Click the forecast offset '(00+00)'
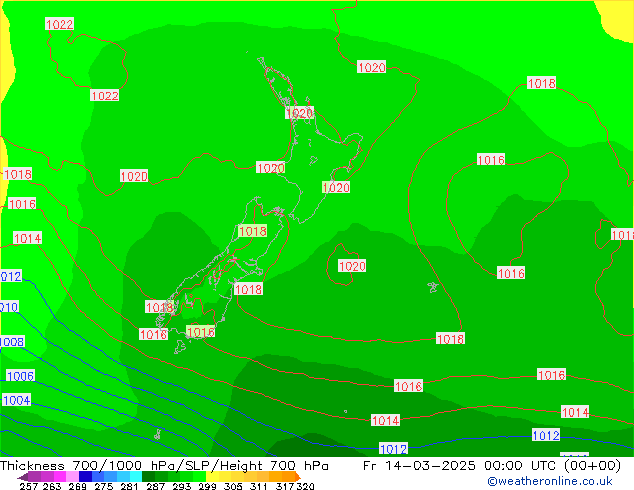This screenshot has height=490, width=634. pyautogui.click(x=592, y=466)
